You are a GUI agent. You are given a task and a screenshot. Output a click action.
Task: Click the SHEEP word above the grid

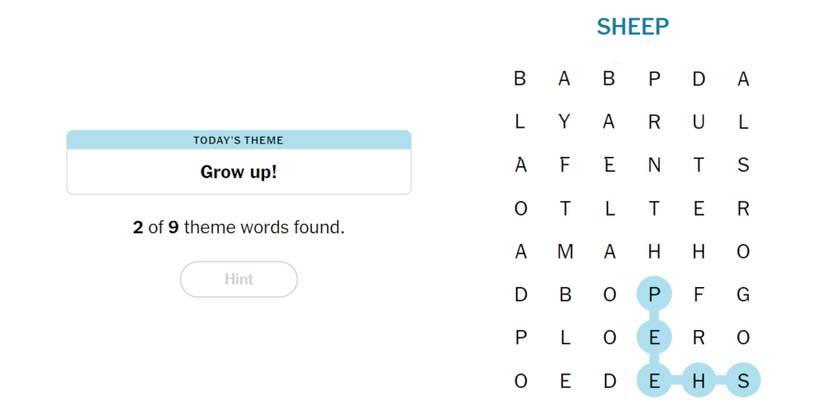[632, 27]
